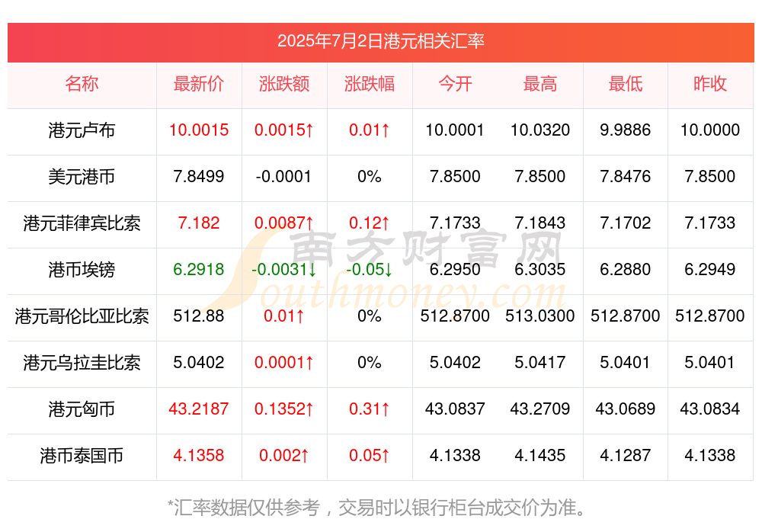Click high value 5.0417
The image size is (762, 532).
click(x=540, y=363)
